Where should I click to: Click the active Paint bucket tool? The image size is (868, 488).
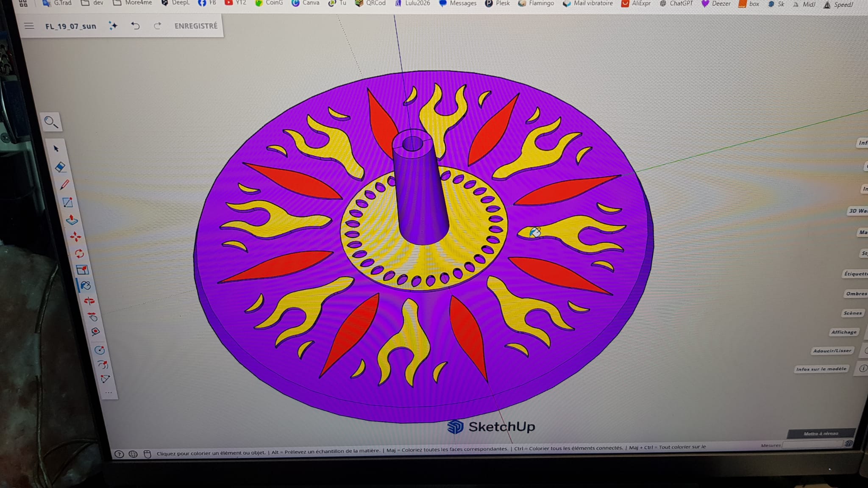[x=86, y=286]
